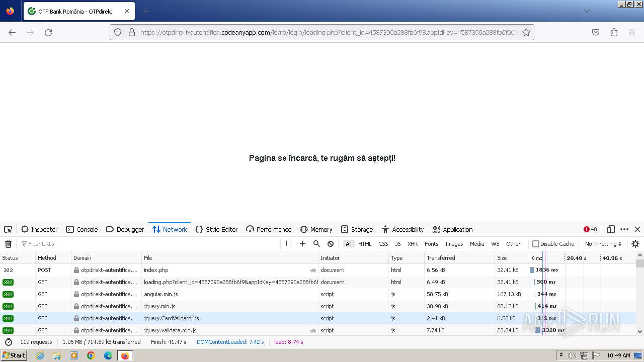
Task: Save page to Pocket
Action: coord(596,32)
